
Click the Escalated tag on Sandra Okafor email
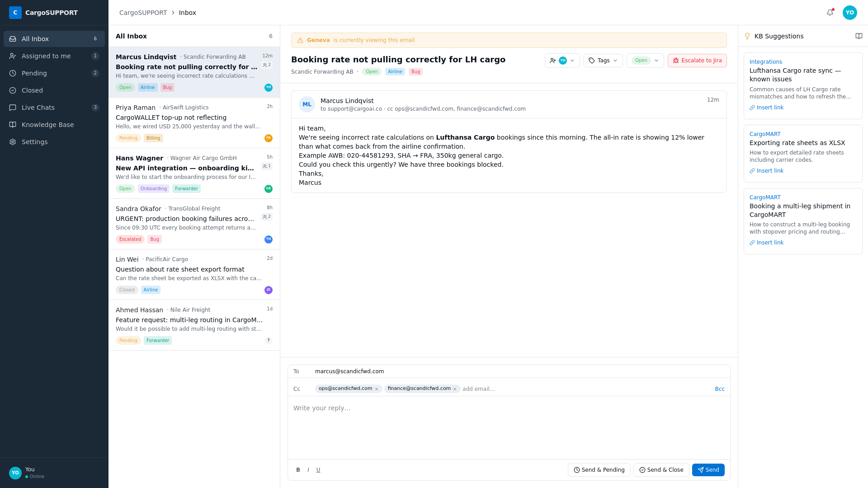click(130, 239)
